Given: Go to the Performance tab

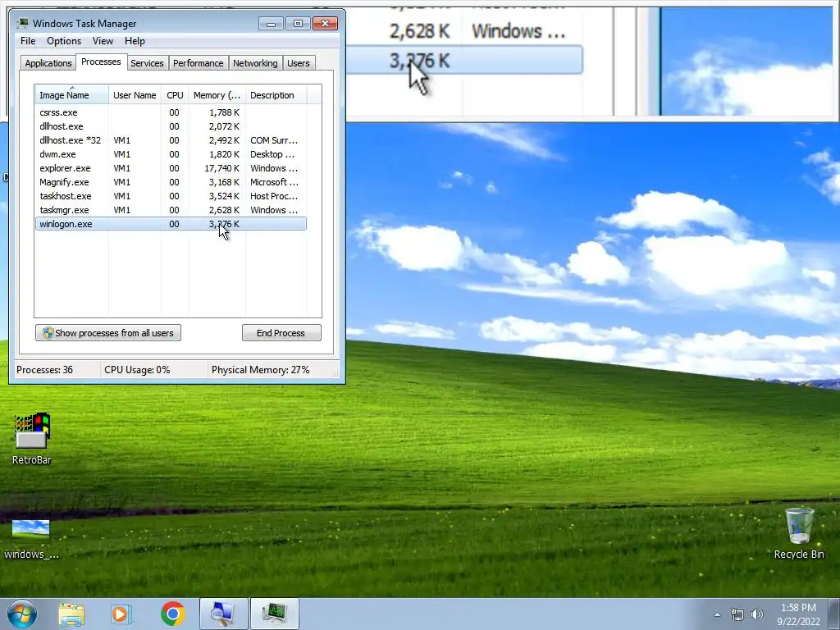Looking at the screenshot, I should coord(199,63).
